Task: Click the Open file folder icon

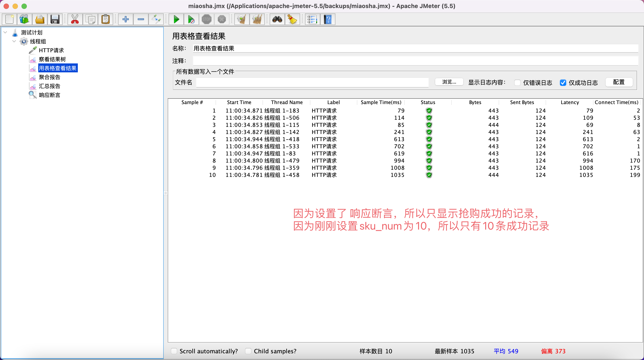Action: pyautogui.click(x=40, y=19)
